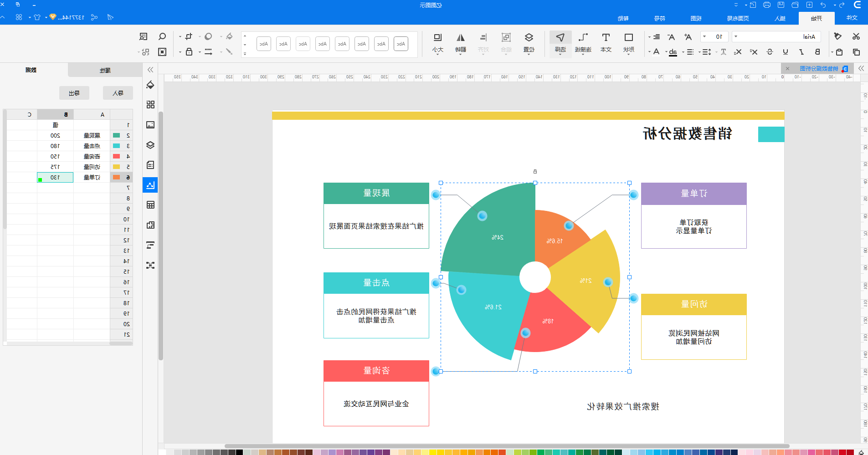The width and height of the screenshot is (868, 455).
Task: Close the 销售数据分析图 document tab
Action: 787,69
